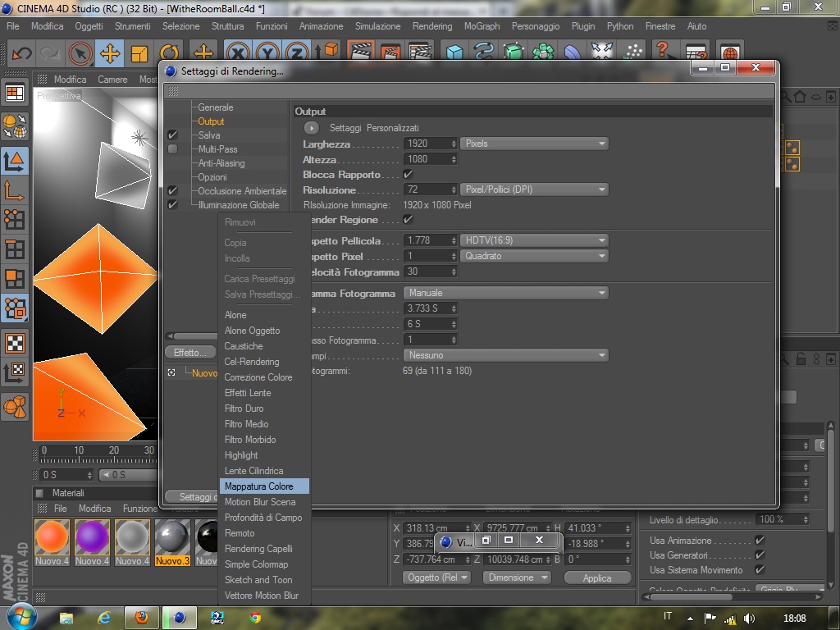This screenshot has width=840, height=630.
Task: Select the purple Nuovo.4 material swatch
Action: tap(92, 536)
